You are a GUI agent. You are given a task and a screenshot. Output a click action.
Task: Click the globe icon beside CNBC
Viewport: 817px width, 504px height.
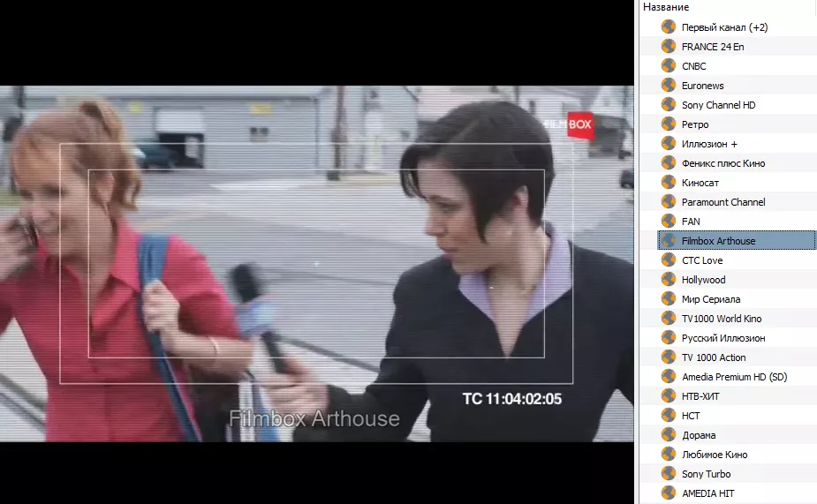[x=669, y=65]
